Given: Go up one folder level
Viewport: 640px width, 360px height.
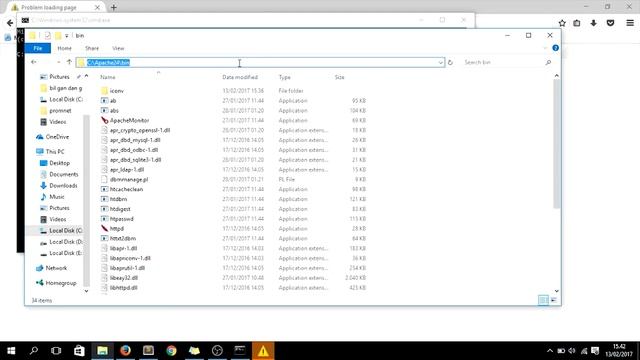Looking at the screenshot, I should tap(69, 62).
